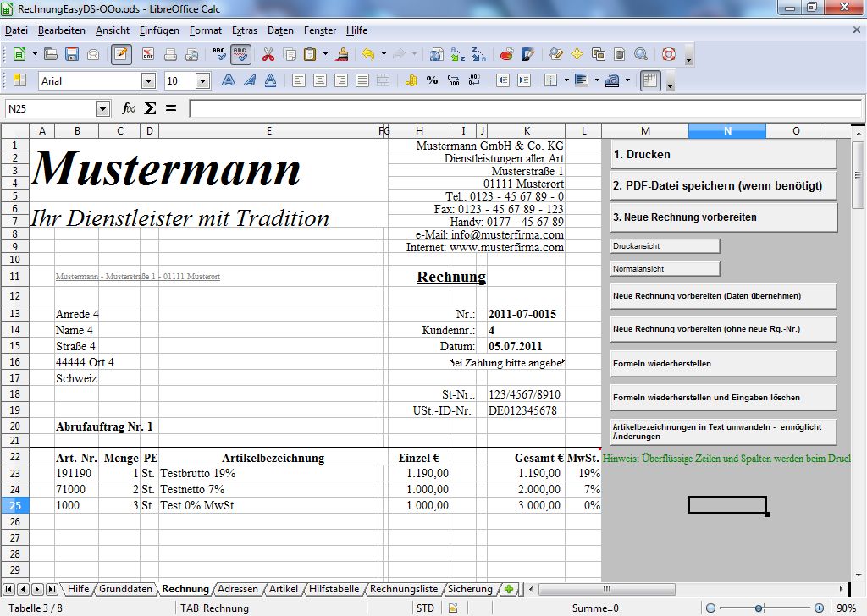This screenshot has height=616, width=867.
Task: Click the Function Wizard icon
Action: [x=129, y=108]
